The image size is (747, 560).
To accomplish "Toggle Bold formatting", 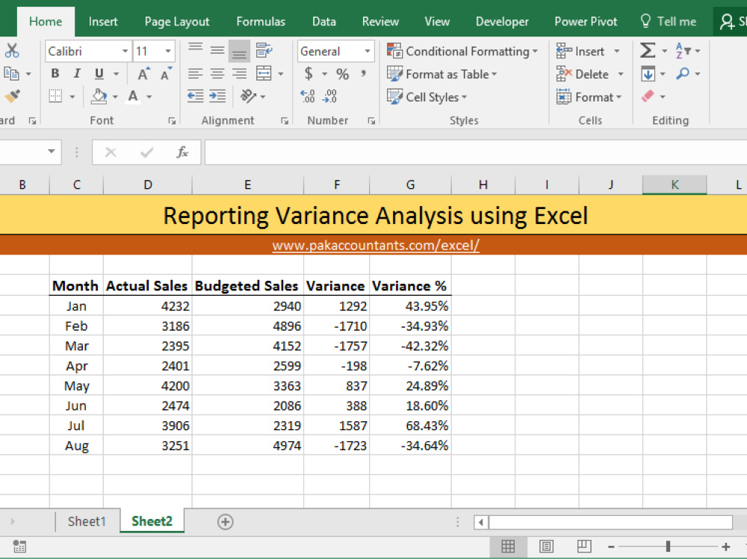I will (54, 74).
